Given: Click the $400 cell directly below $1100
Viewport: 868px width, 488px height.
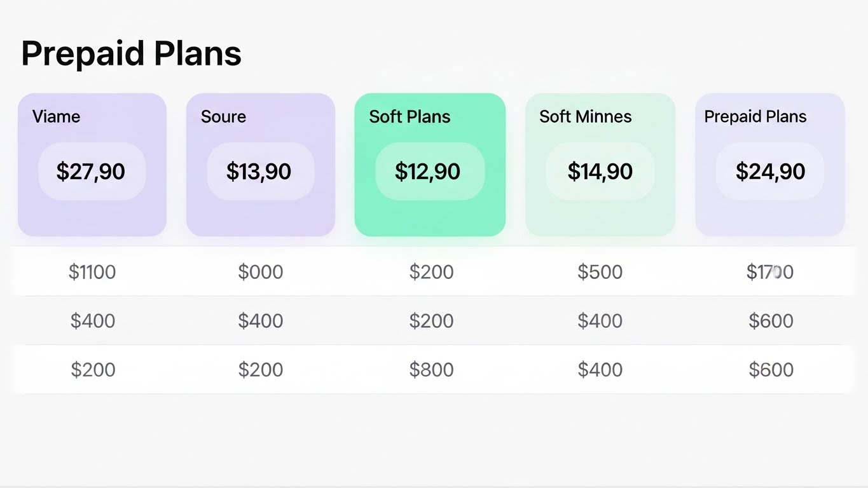Looking at the screenshot, I should click(x=93, y=321).
